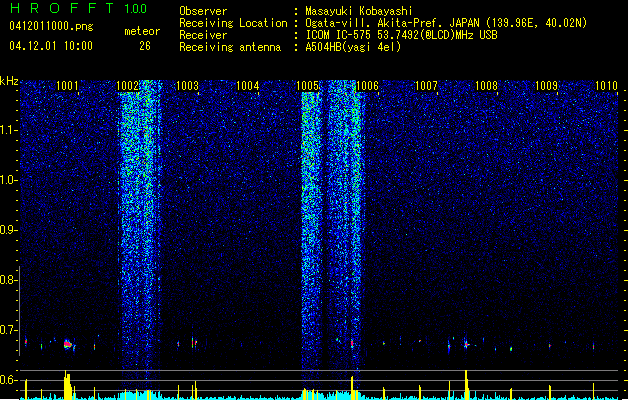Click the 1008 time axis marker
Screen dimensions: 629x400
tap(486, 85)
